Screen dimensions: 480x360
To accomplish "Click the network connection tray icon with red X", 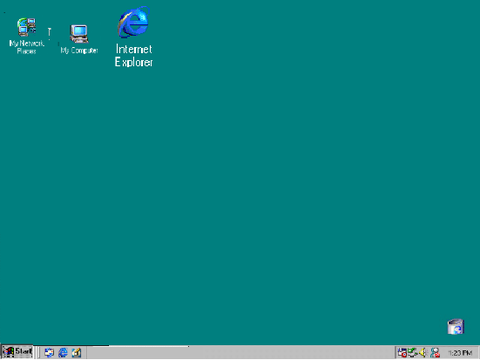I will (435, 352).
